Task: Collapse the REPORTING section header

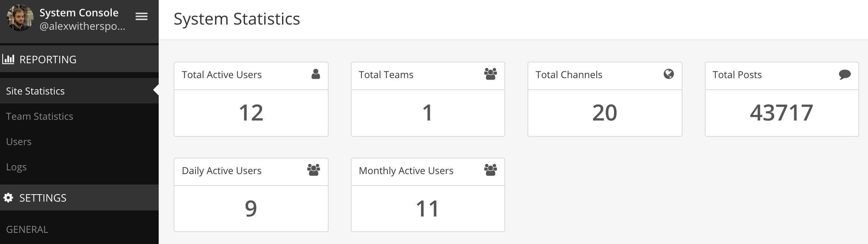Action: click(x=48, y=60)
